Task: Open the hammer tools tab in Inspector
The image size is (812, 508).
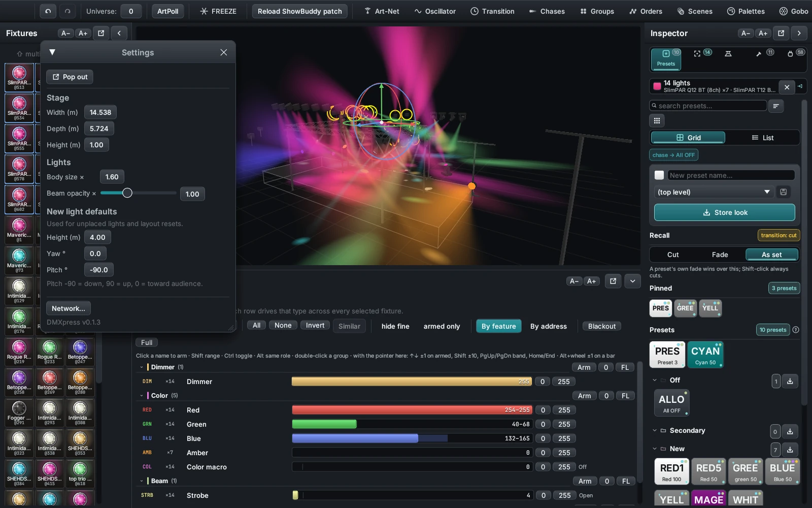Action: coord(764,53)
